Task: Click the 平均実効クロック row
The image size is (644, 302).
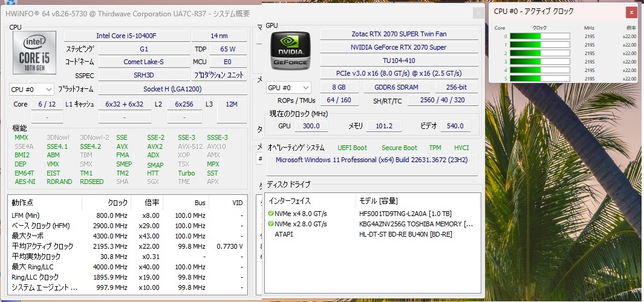Action: pyautogui.click(x=128, y=257)
